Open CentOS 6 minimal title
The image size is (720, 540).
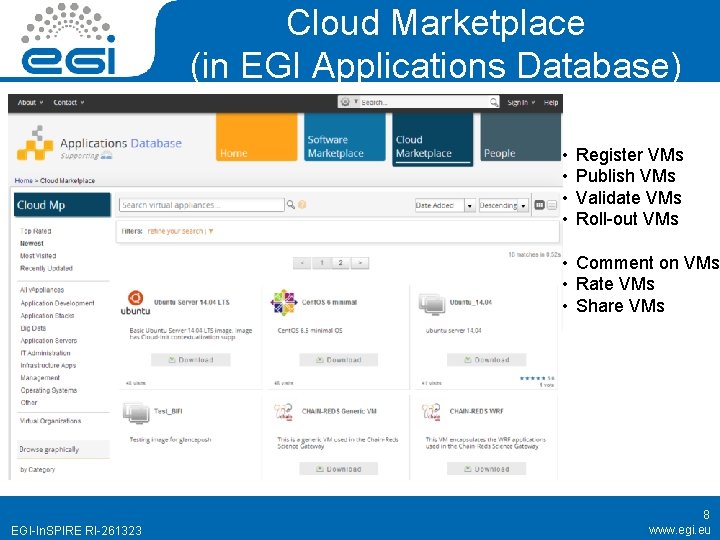pyautogui.click(x=329, y=302)
